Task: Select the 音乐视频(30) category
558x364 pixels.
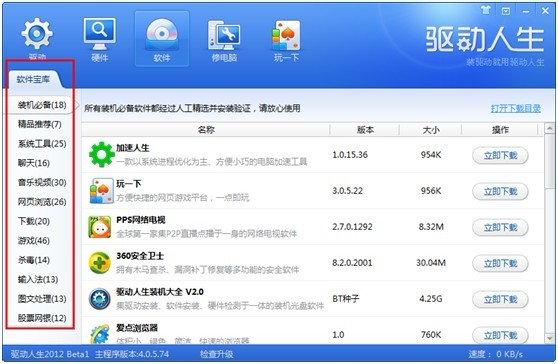Action: (x=42, y=183)
